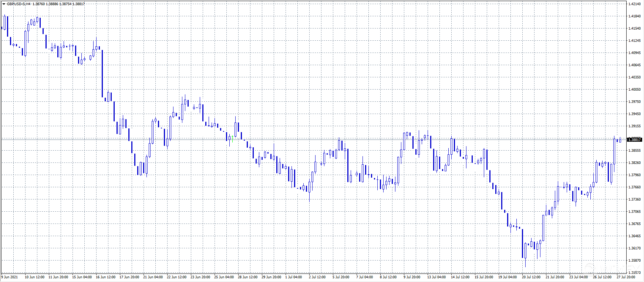Click the 1.39155 price level label

coord(634,126)
